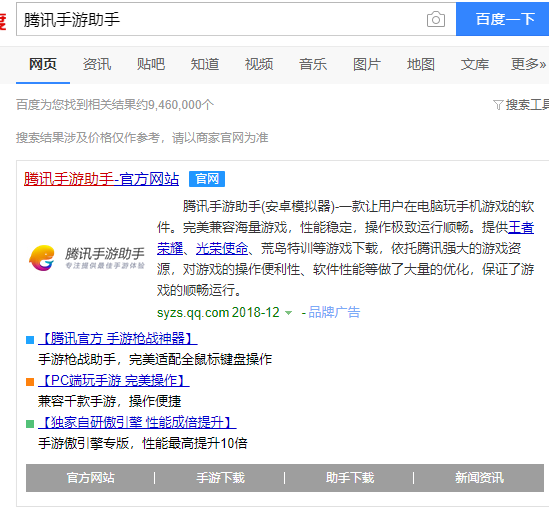Click the text 兼容千款手游，操作便捷

pos(110,402)
